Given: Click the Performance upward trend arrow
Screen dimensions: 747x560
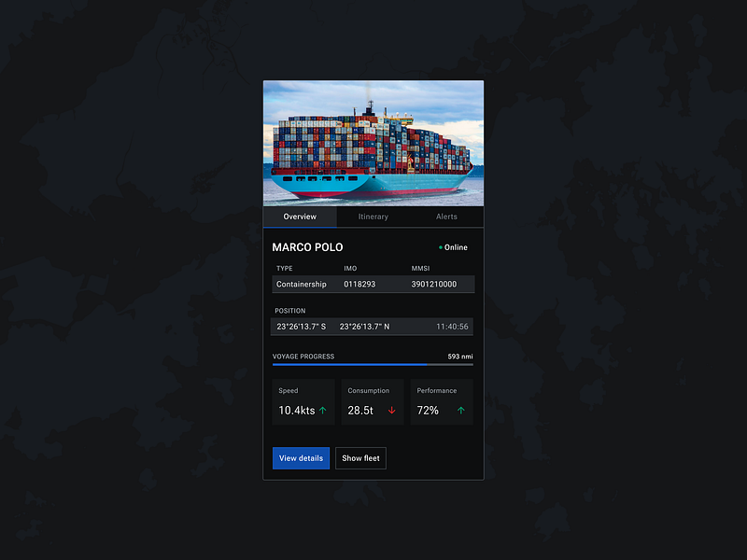Looking at the screenshot, I should [x=458, y=409].
